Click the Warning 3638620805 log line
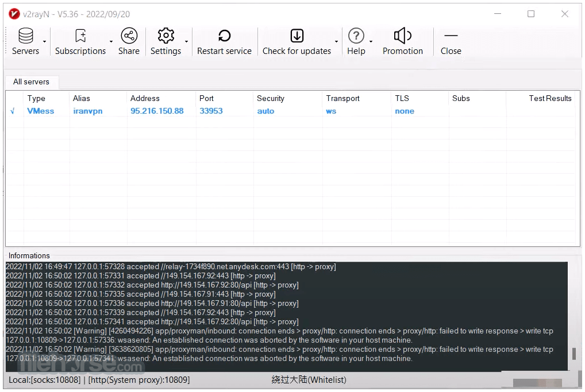 pyautogui.click(x=279, y=354)
